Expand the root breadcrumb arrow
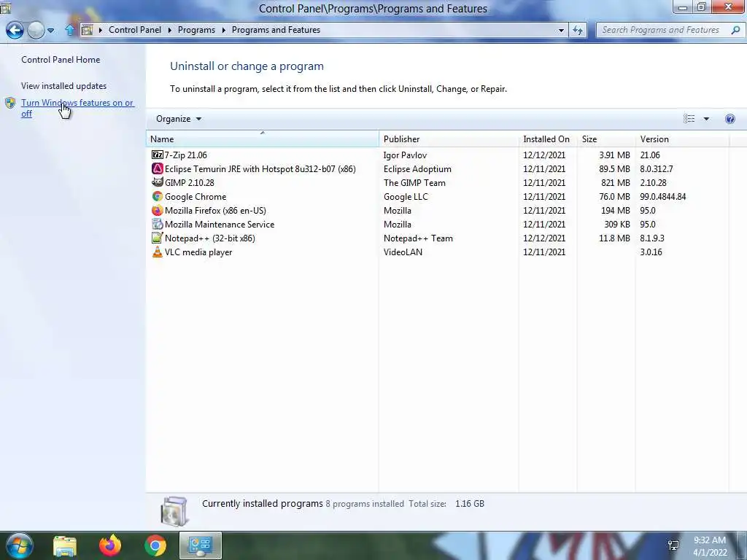This screenshot has height=560, width=747. pos(101,30)
